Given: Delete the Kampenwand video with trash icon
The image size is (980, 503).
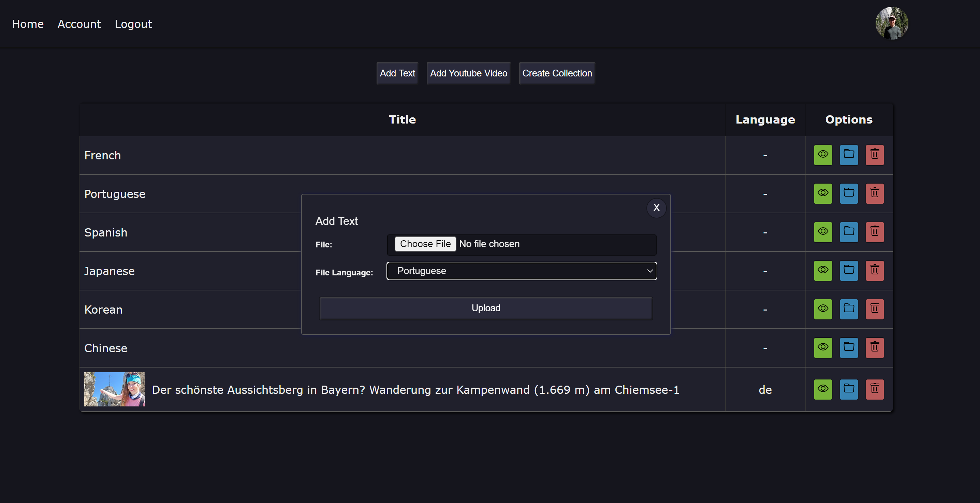Looking at the screenshot, I should (x=875, y=389).
